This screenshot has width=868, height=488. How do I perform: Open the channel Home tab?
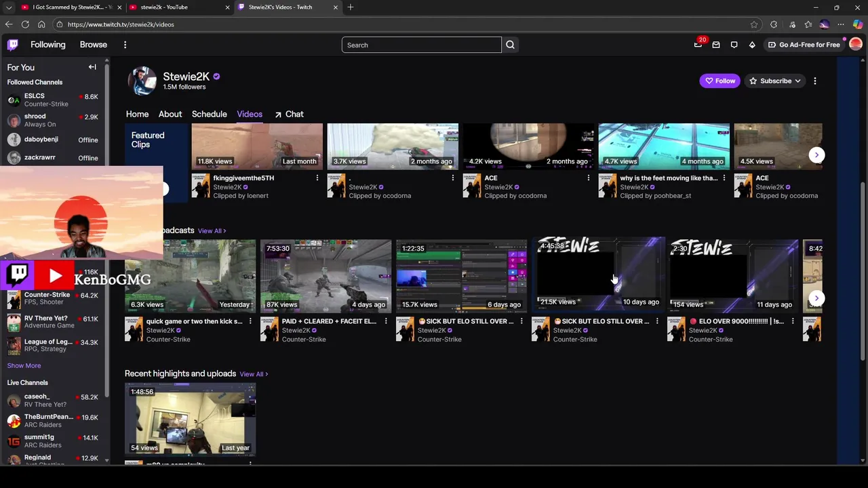(137, 115)
